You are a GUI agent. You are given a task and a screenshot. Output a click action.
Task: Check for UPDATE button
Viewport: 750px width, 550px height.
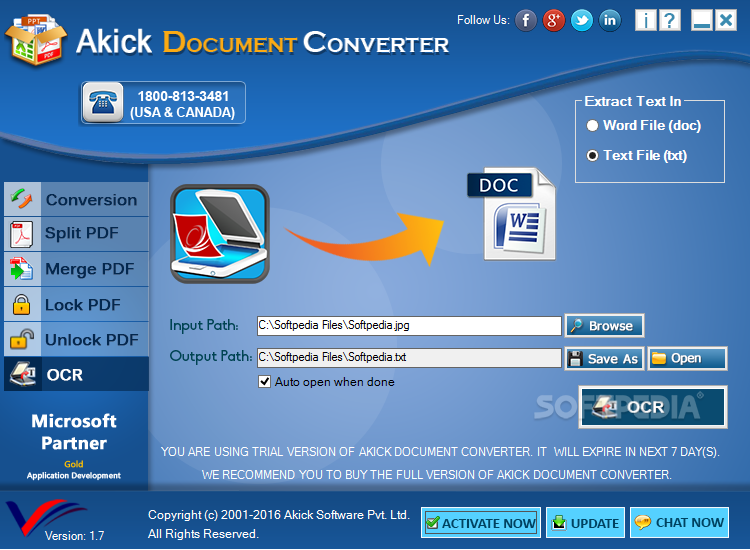pyautogui.click(x=585, y=523)
